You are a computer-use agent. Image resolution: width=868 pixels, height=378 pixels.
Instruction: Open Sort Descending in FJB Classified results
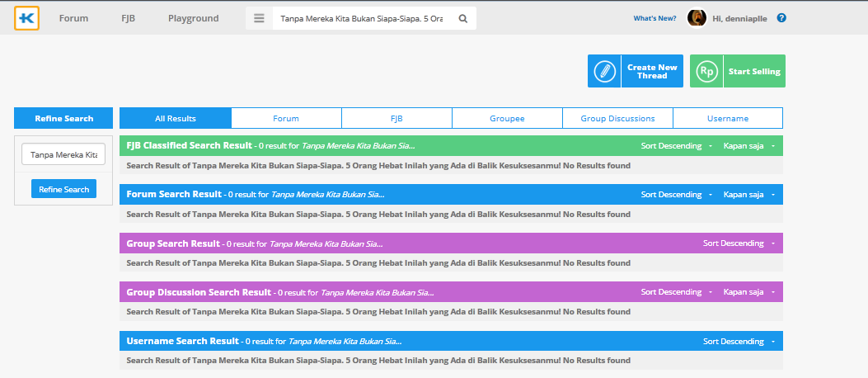tap(676, 146)
